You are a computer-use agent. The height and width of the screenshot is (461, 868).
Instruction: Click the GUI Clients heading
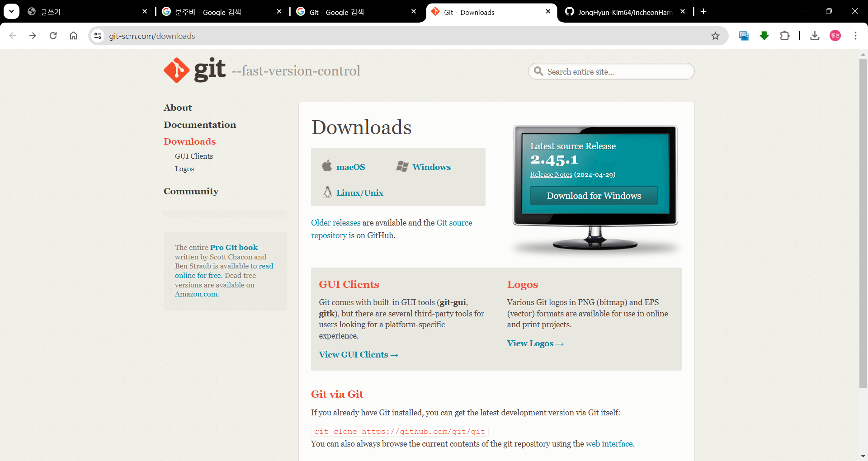[x=349, y=284]
